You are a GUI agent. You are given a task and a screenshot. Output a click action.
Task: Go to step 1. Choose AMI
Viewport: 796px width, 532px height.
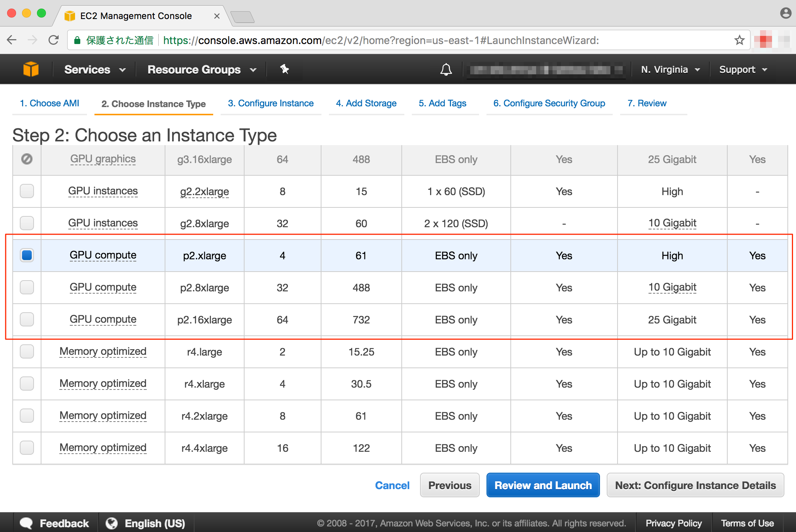pyautogui.click(x=49, y=103)
